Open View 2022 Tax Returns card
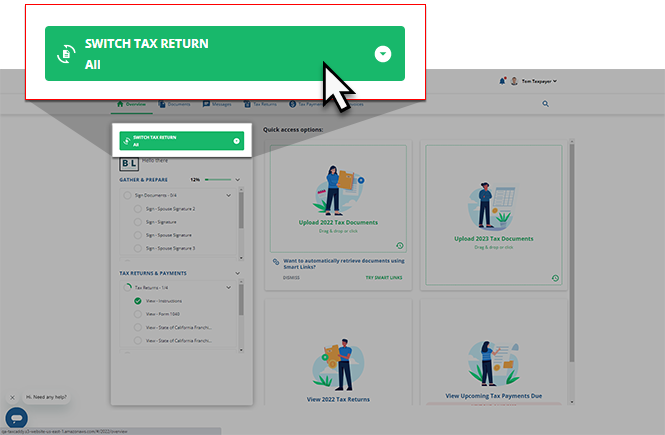665x435 pixels. click(338, 352)
